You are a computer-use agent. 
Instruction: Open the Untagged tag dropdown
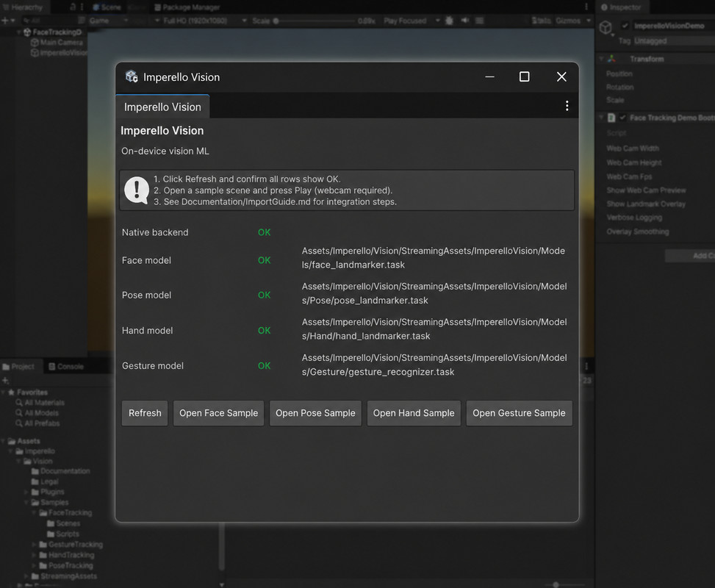(673, 41)
